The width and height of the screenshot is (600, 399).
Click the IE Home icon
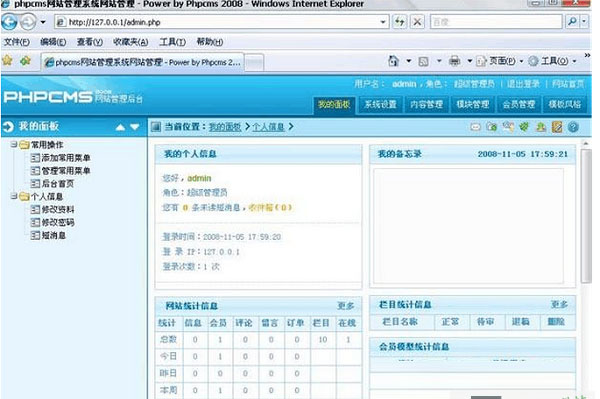[393, 61]
